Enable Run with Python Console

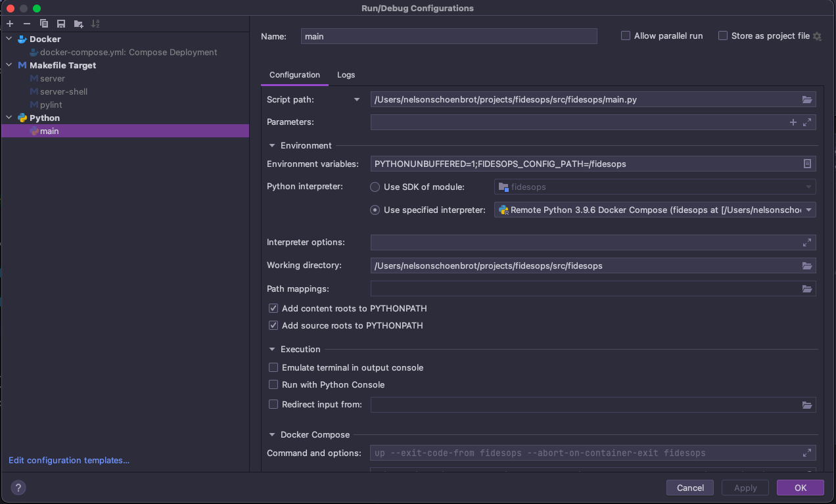(273, 384)
